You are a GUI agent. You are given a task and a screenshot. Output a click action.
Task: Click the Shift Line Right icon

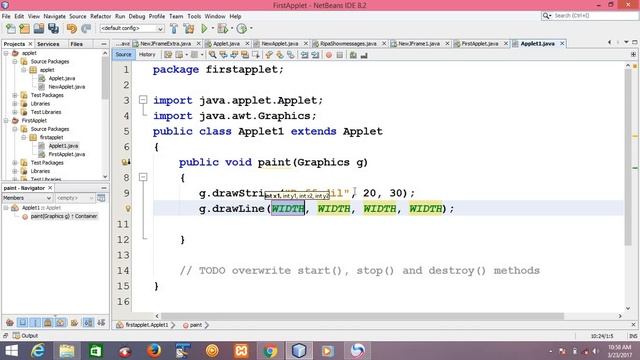[x=315, y=55]
